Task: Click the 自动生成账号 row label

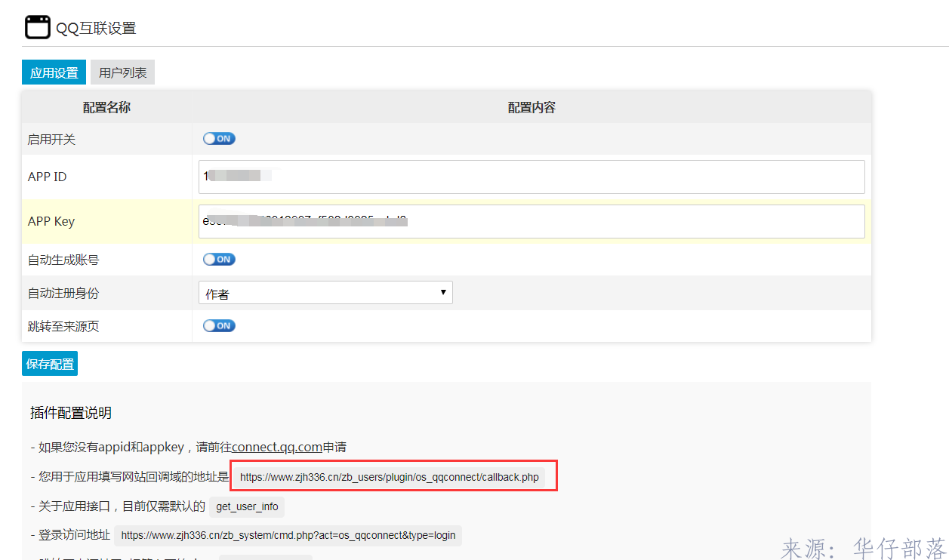Action: (63, 260)
